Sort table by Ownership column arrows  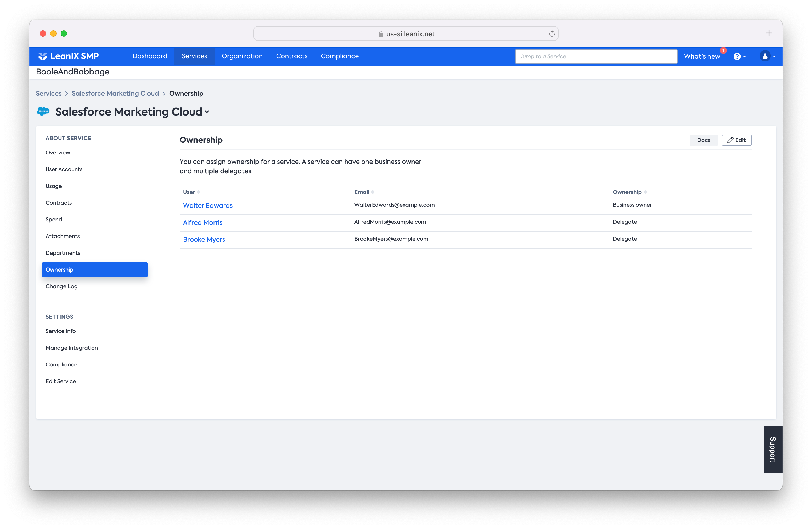(x=645, y=192)
